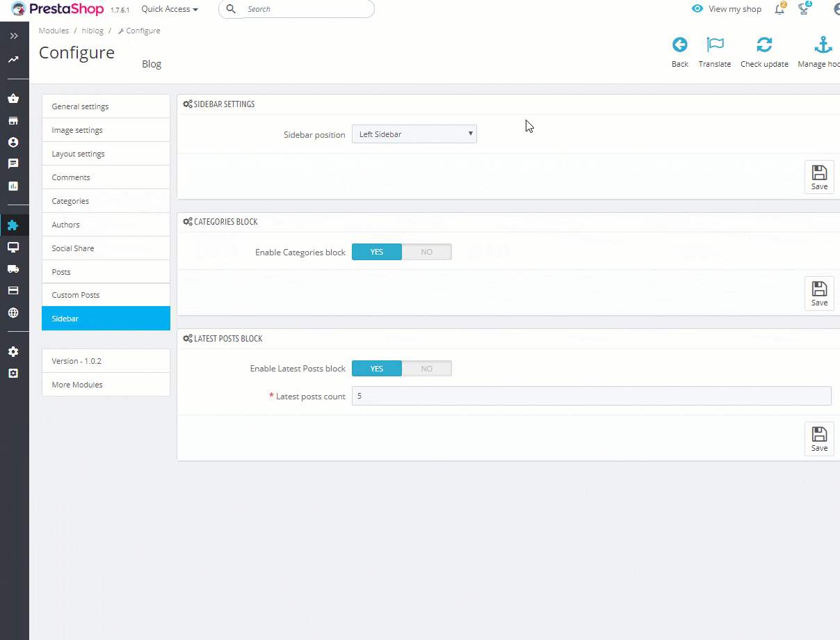The width and height of the screenshot is (840, 640).
Task: Click the Version - 1.0.2 item
Action: [106, 361]
